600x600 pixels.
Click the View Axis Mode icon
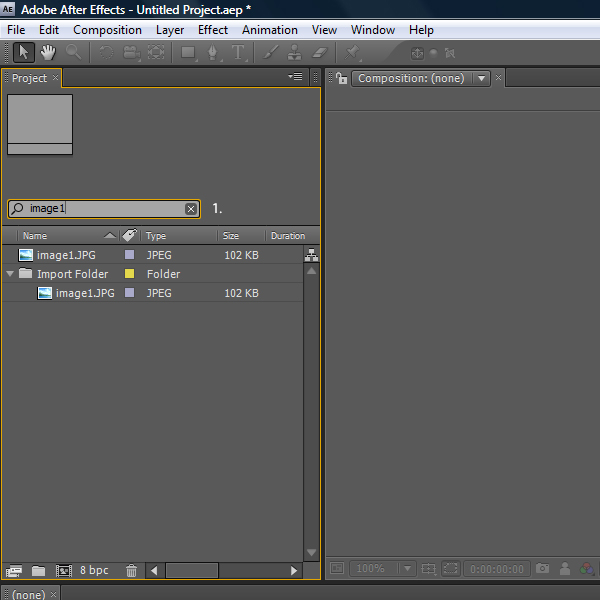pos(450,53)
